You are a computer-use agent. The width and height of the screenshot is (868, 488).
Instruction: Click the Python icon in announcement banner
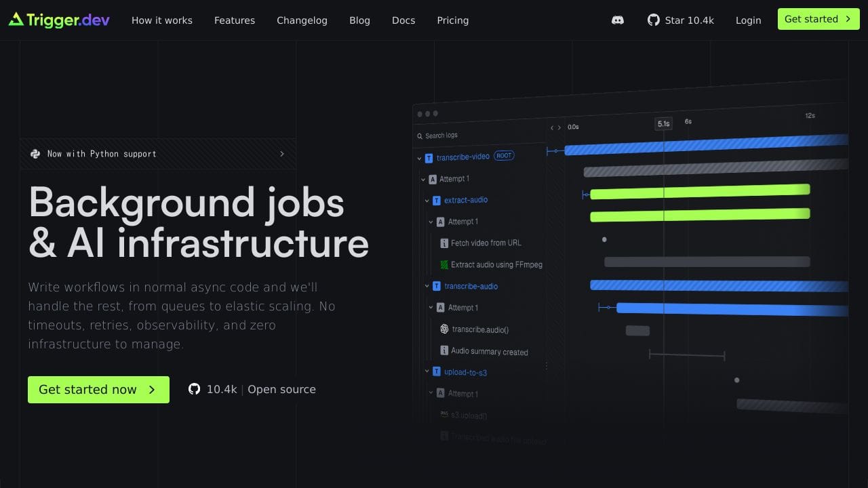35,154
